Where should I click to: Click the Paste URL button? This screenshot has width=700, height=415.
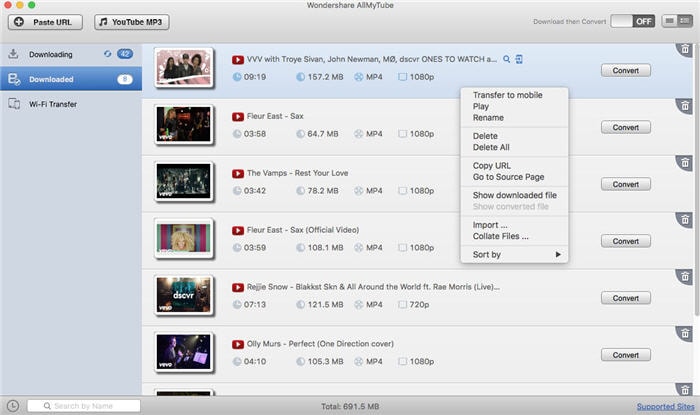point(45,22)
